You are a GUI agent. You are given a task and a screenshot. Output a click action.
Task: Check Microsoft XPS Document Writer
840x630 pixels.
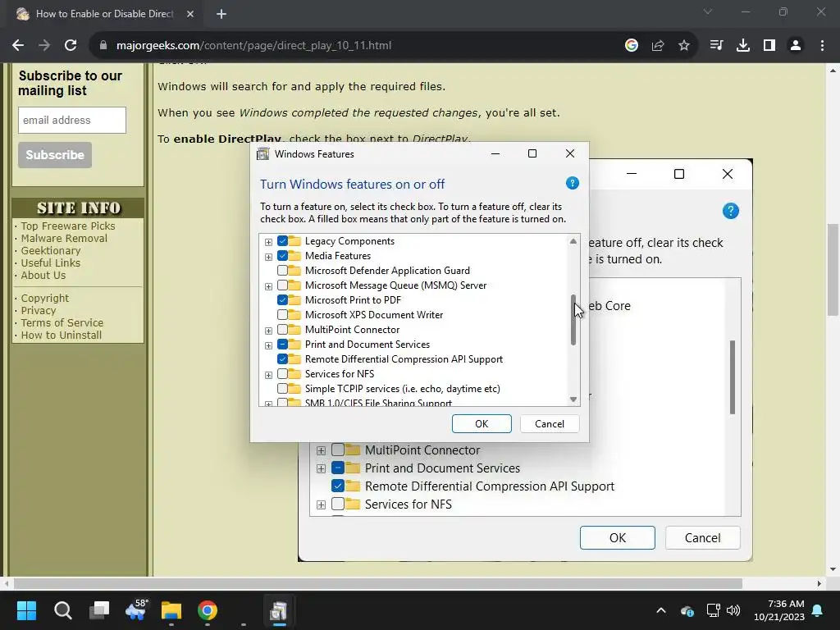point(282,314)
